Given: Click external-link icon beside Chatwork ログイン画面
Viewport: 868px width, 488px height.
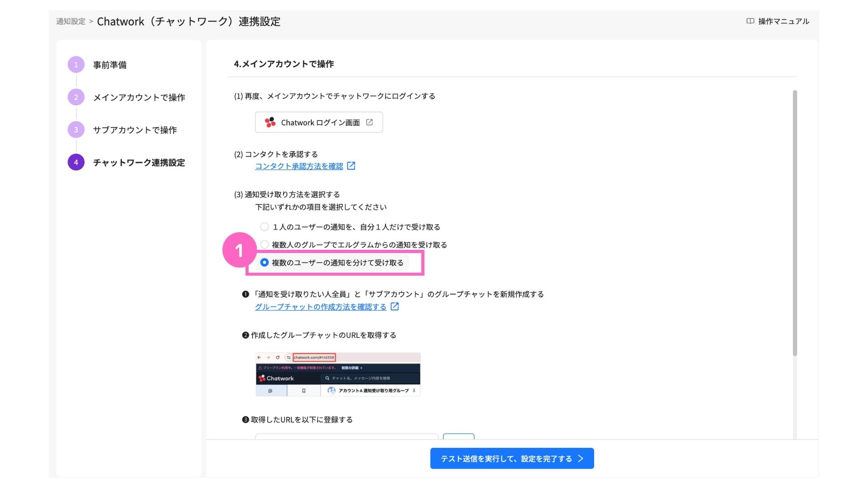Looking at the screenshot, I should click(369, 122).
